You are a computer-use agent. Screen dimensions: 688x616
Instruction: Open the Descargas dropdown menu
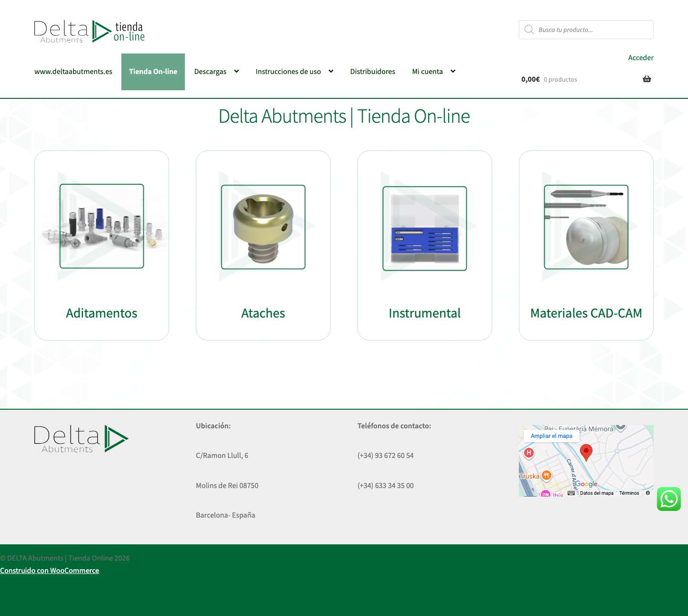[x=210, y=71]
